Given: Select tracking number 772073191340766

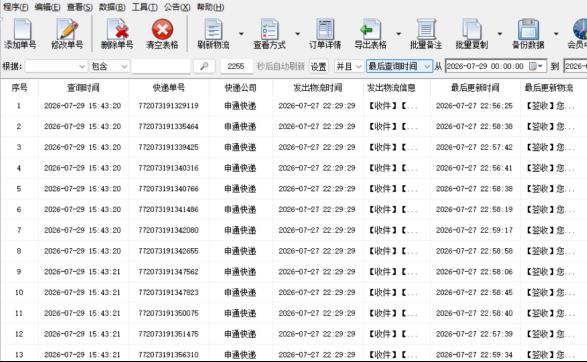Looking at the screenshot, I should point(168,189).
